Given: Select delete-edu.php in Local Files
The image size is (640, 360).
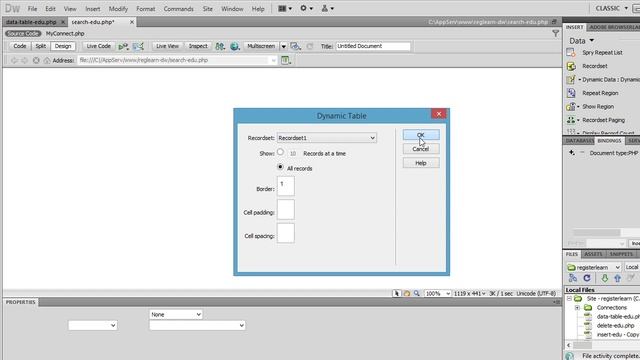Looking at the screenshot, I should click(616, 326).
